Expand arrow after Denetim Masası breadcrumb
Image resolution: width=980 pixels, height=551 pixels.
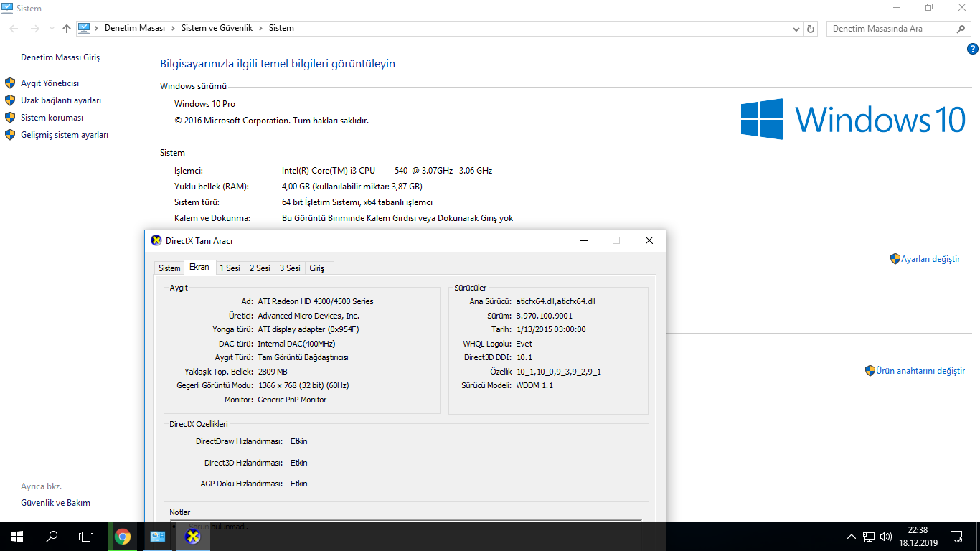pos(173,28)
